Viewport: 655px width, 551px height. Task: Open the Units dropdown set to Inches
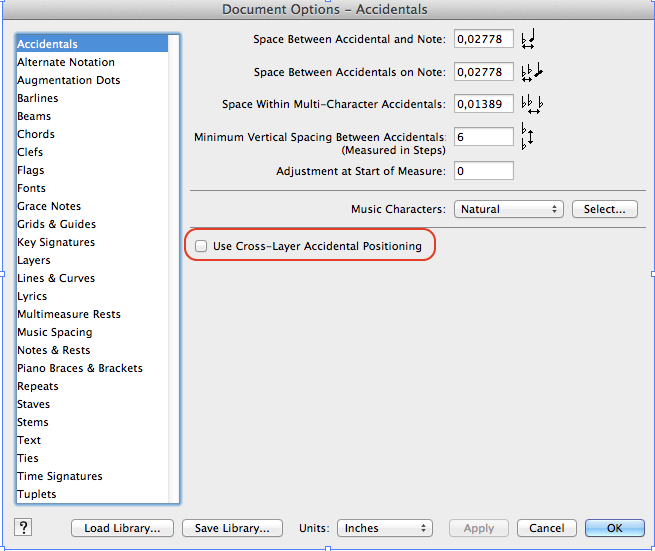[384, 528]
